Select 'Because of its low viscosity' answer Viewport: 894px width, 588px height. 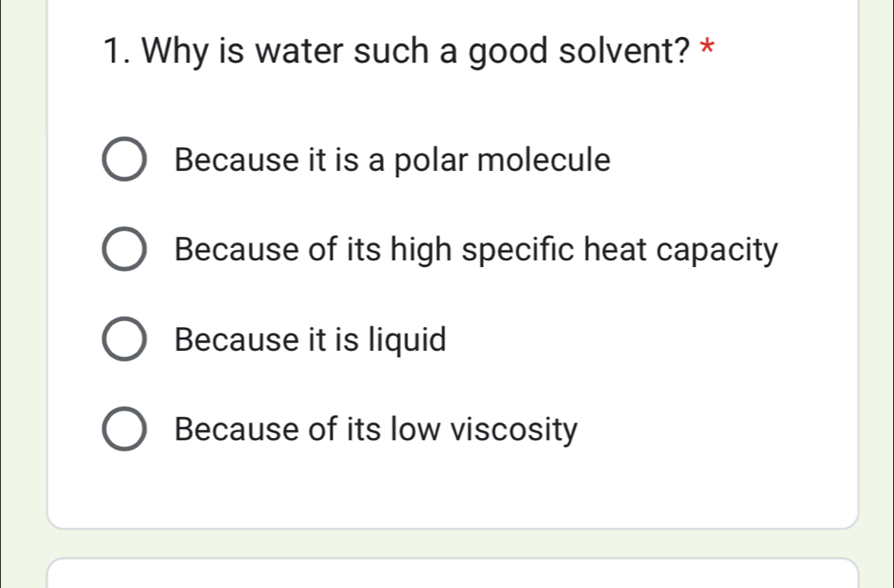pos(124,428)
